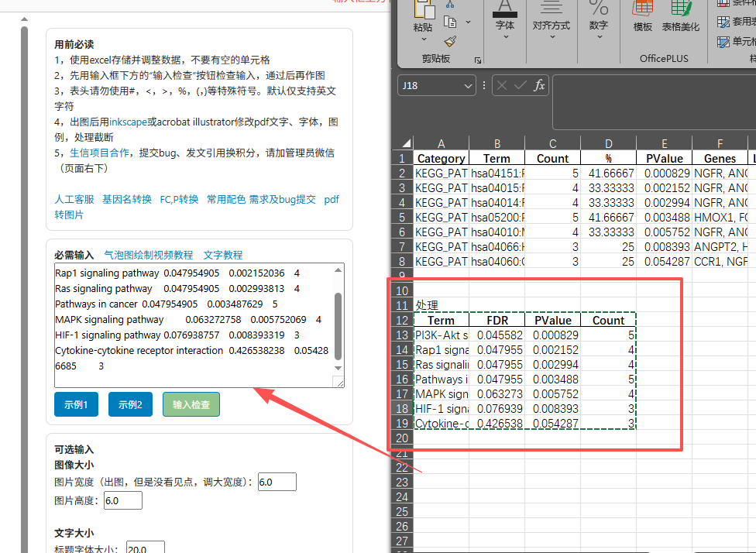Open the 表格美化 table beautify tool

click(680, 17)
